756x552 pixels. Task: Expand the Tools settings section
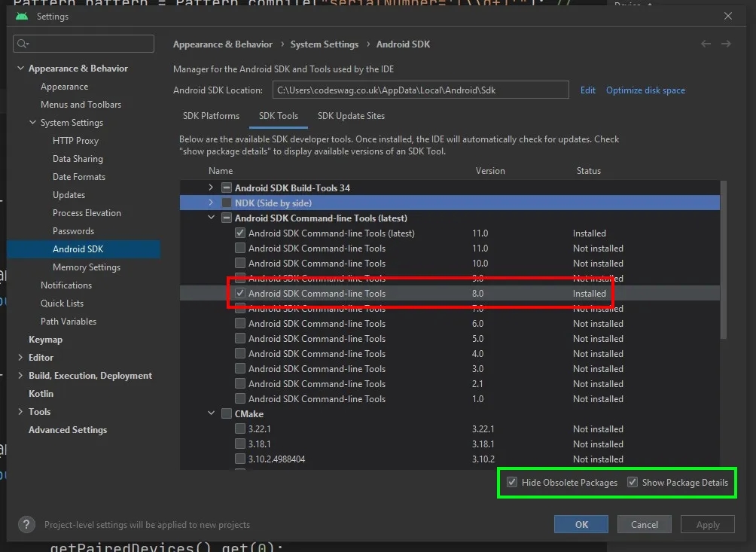pos(20,411)
